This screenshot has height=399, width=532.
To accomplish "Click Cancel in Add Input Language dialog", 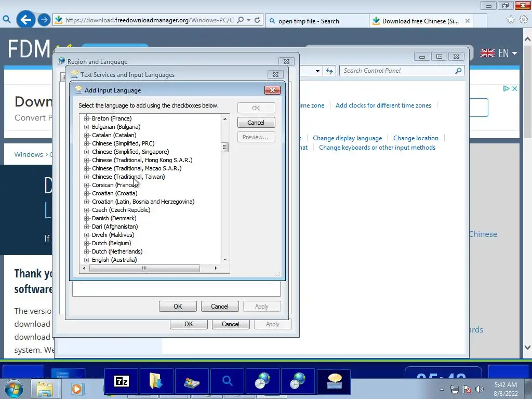I will tap(256, 123).
